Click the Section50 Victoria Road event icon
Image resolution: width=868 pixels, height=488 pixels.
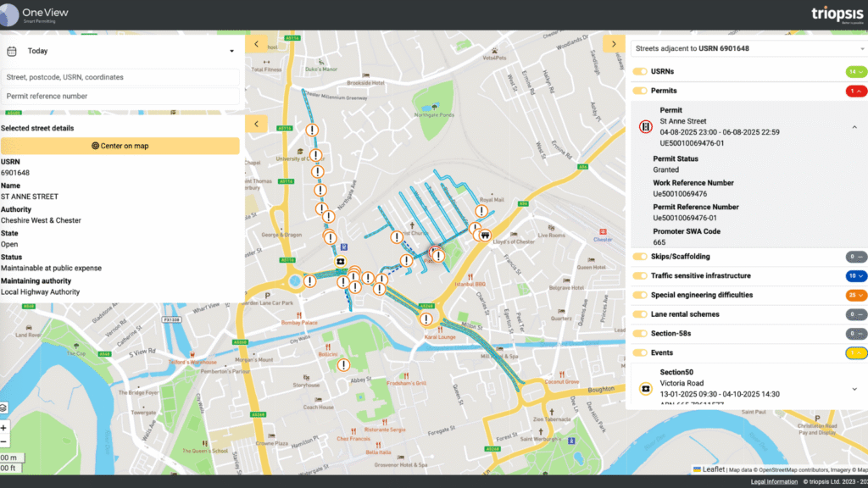[645, 389]
